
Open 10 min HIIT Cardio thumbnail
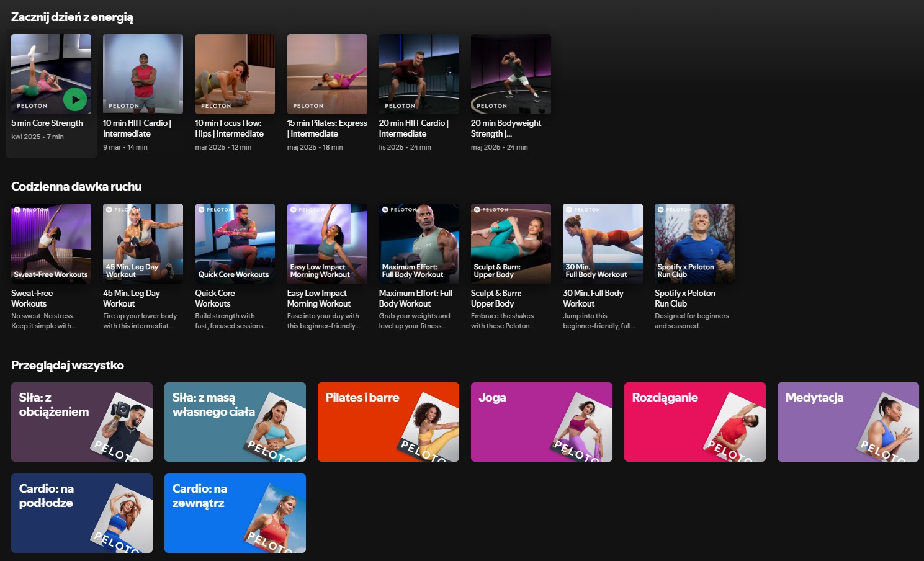pos(143,74)
